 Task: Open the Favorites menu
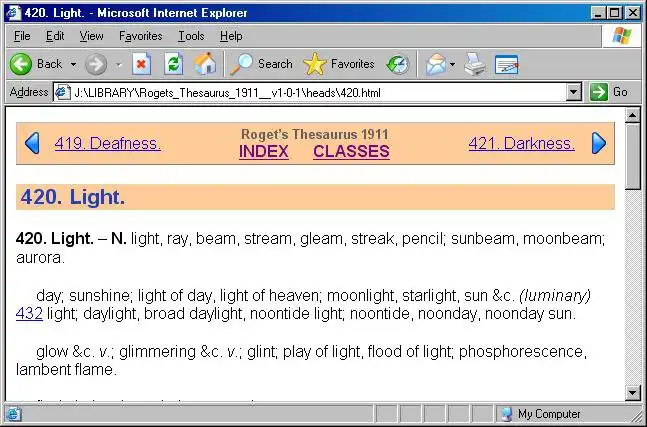pyautogui.click(x=140, y=36)
